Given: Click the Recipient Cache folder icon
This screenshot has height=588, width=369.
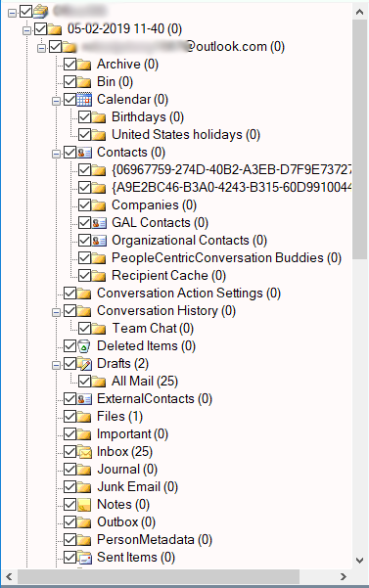Looking at the screenshot, I should (x=99, y=276).
